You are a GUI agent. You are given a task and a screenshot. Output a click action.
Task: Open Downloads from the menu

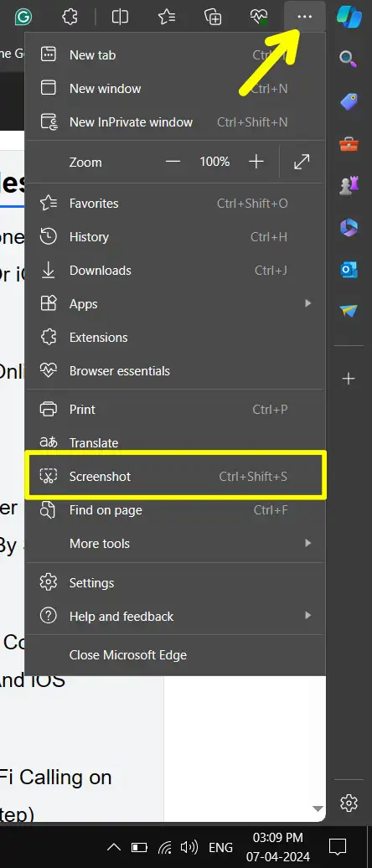click(x=175, y=270)
